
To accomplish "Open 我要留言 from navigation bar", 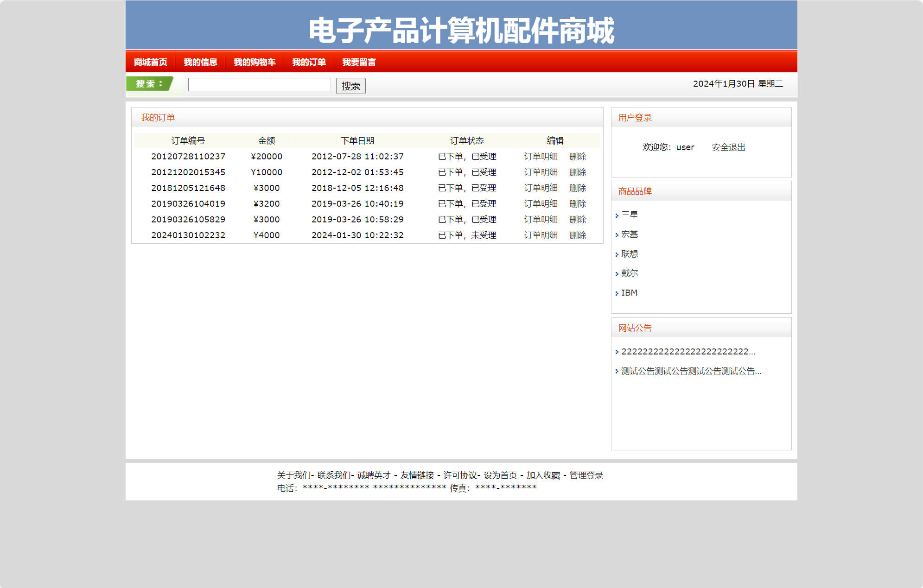I will [x=359, y=62].
